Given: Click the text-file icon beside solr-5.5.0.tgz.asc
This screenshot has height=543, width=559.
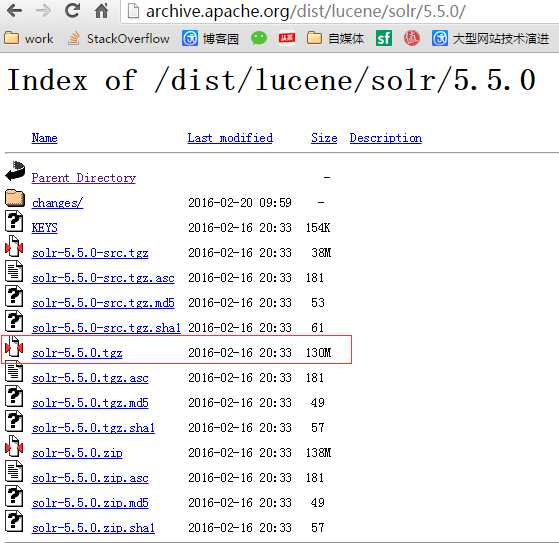Looking at the screenshot, I should (x=14, y=371).
